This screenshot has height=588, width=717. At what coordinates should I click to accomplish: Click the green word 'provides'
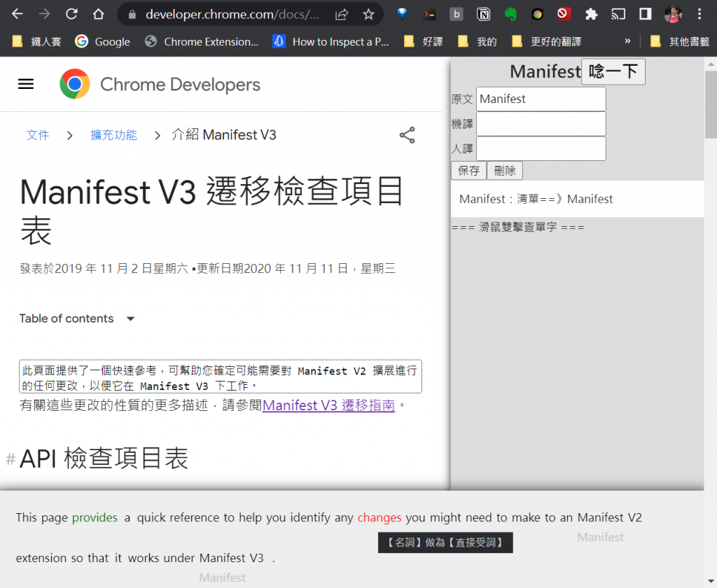[x=95, y=517]
